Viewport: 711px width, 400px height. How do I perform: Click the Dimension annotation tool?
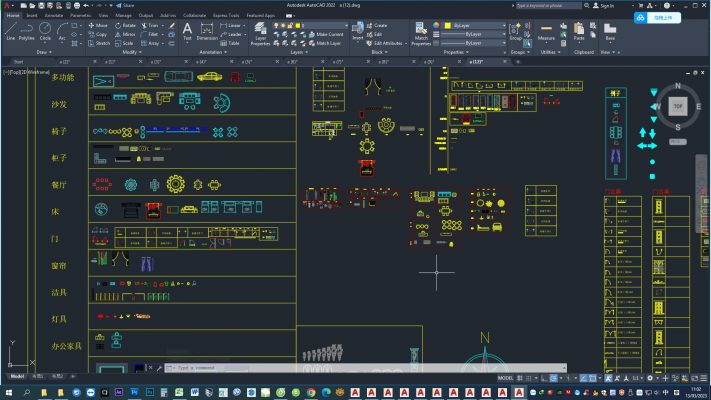coord(207,31)
